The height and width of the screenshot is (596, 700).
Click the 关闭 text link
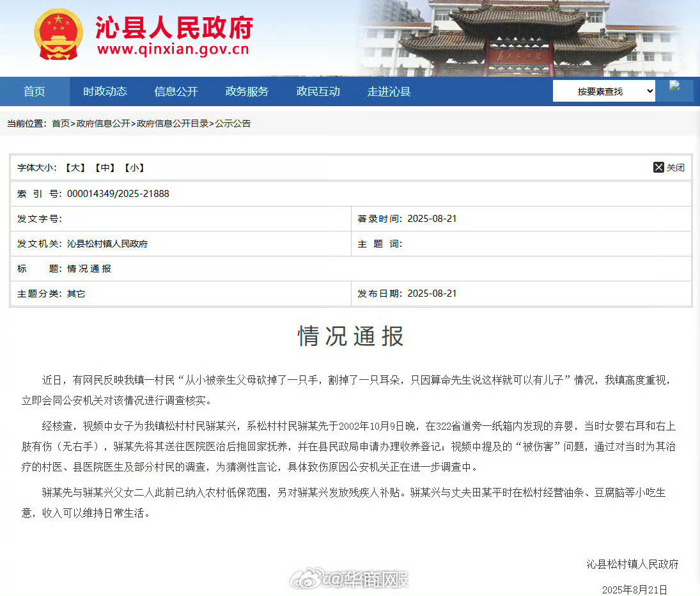point(676,168)
